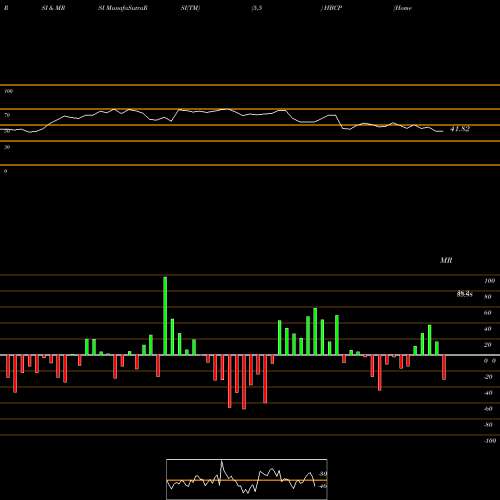
Task: Click the 'HBCP' ticker text in header
Action: point(332,8)
